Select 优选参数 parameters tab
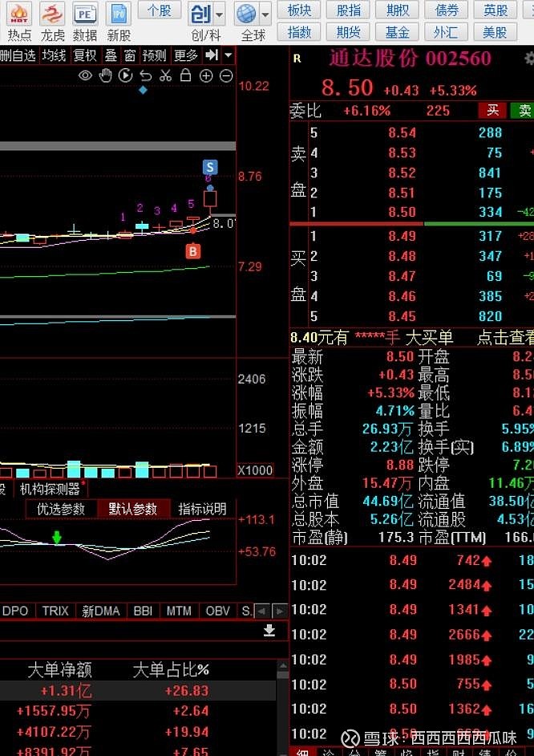The width and height of the screenshot is (534, 756). click(61, 509)
